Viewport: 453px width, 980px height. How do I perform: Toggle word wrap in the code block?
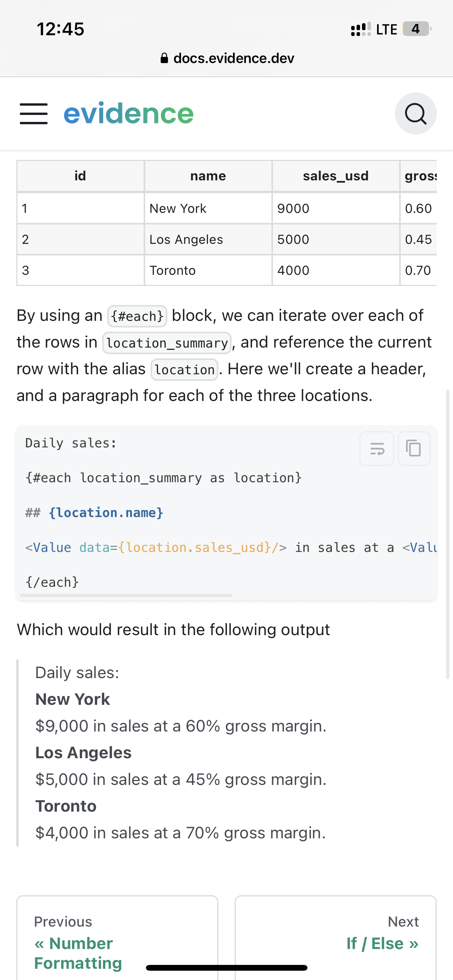[376, 449]
